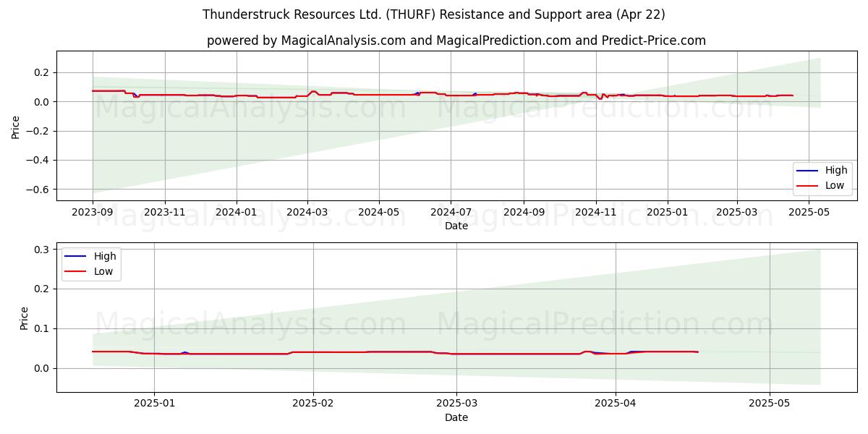
Task: Click the 2024-03 date tick label
Action: tap(308, 213)
